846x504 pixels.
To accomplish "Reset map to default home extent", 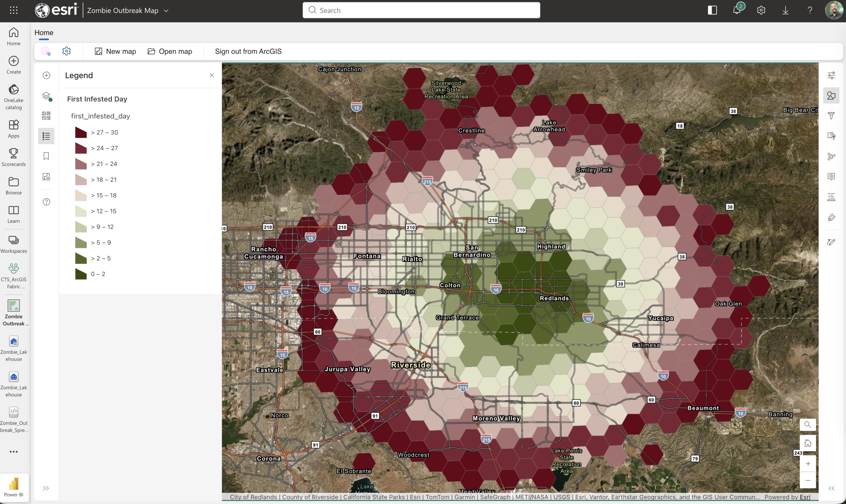I will [x=808, y=443].
